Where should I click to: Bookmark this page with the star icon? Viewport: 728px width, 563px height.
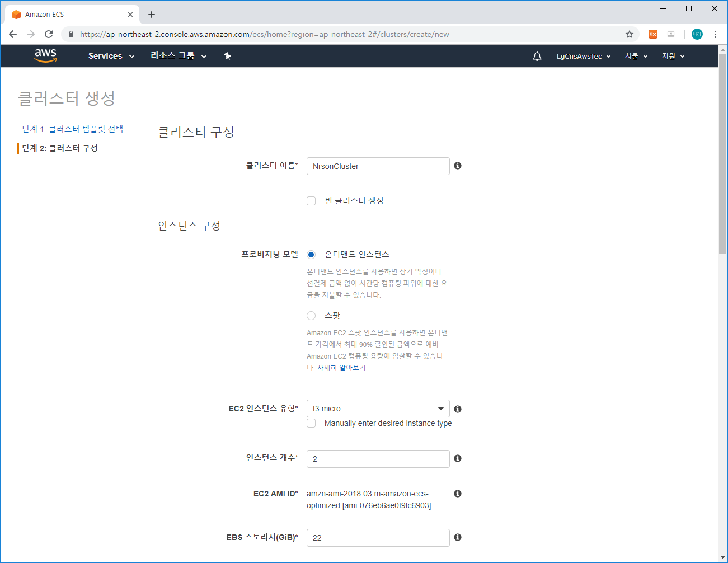[x=630, y=34]
